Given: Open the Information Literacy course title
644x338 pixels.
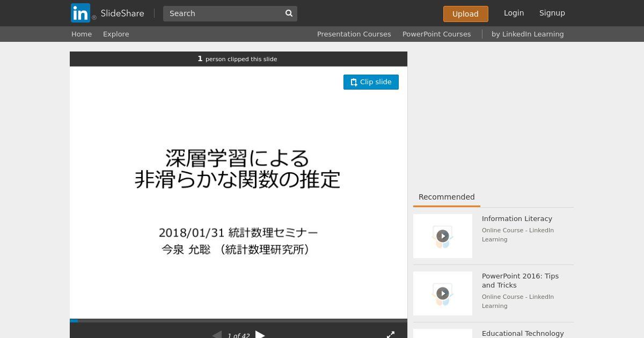Looking at the screenshot, I should [517, 218].
